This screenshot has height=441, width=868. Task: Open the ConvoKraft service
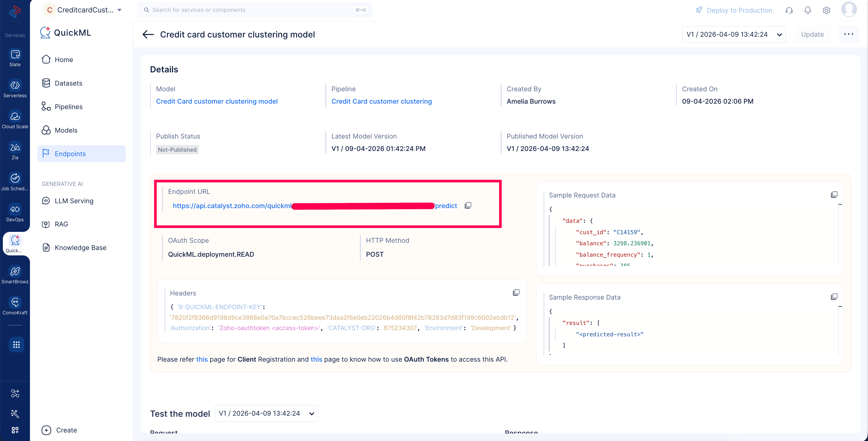tap(15, 306)
